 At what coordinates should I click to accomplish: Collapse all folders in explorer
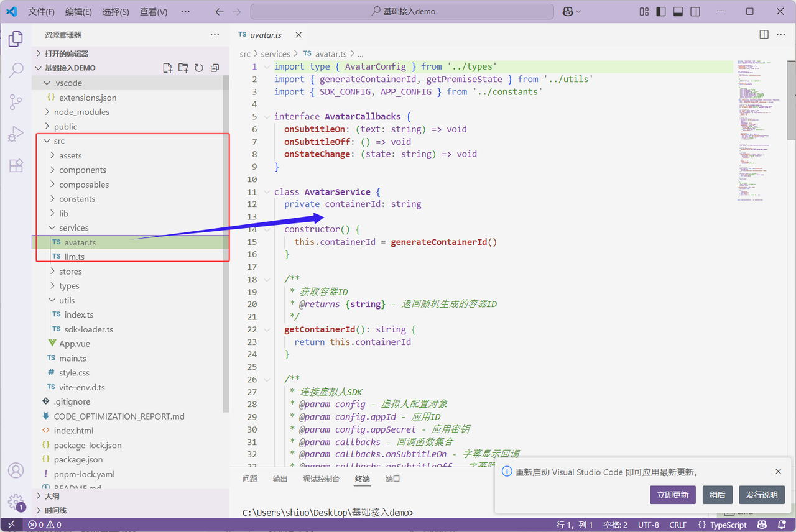coord(215,68)
